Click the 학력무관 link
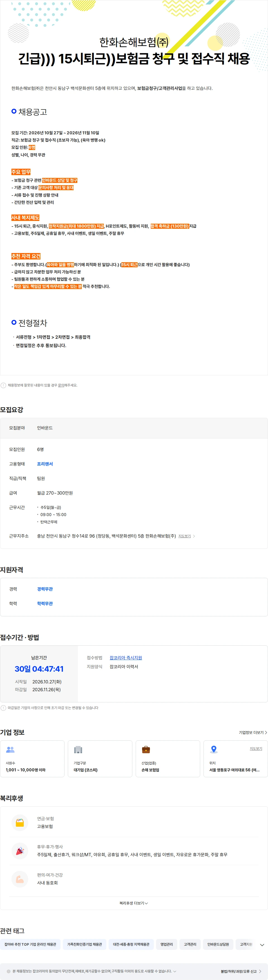 click(45, 603)
